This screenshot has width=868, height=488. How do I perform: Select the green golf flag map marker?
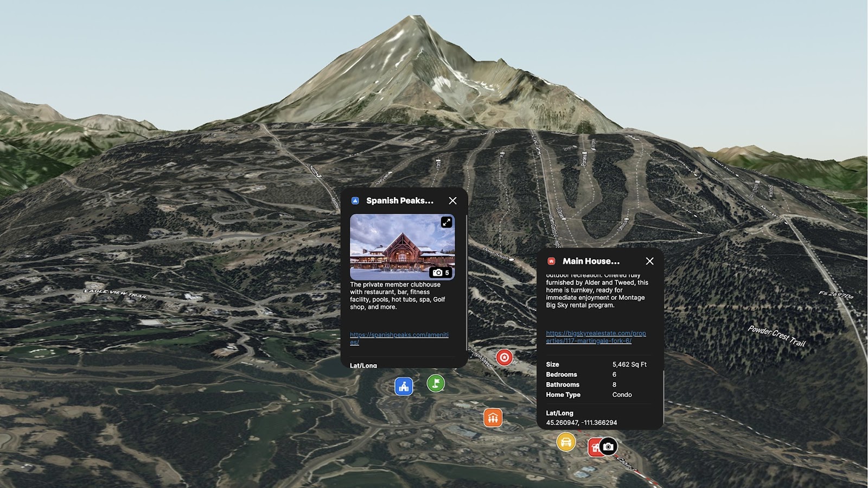tap(436, 383)
